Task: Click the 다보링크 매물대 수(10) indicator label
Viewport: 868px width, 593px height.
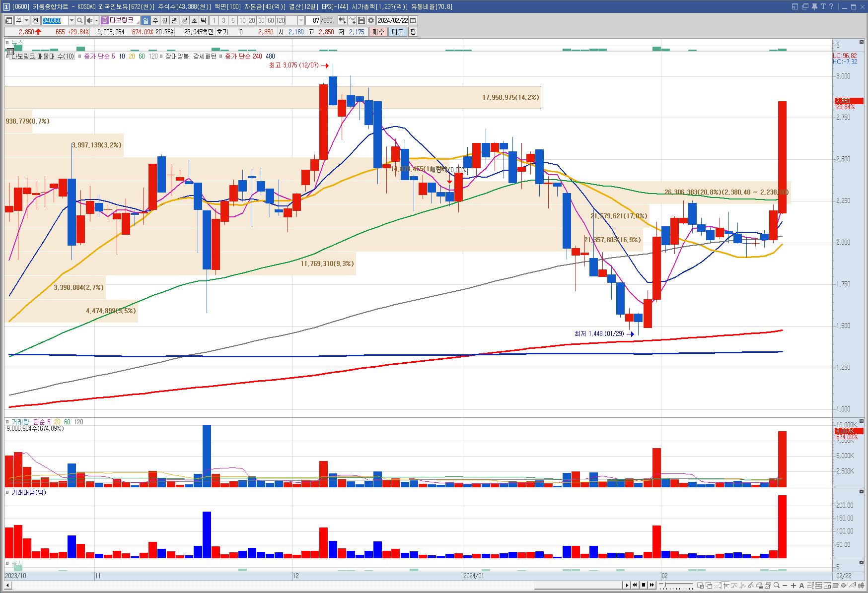Action: [42, 56]
